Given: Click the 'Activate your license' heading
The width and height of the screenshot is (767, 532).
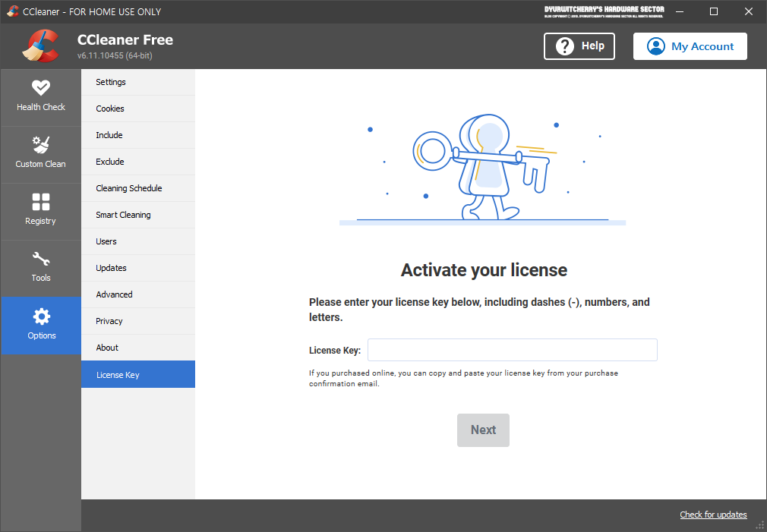Looking at the screenshot, I should [484, 270].
